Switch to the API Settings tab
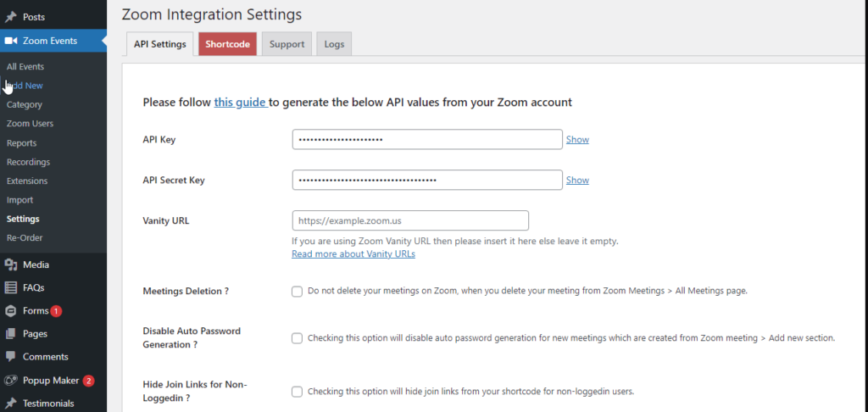 coord(160,44)
